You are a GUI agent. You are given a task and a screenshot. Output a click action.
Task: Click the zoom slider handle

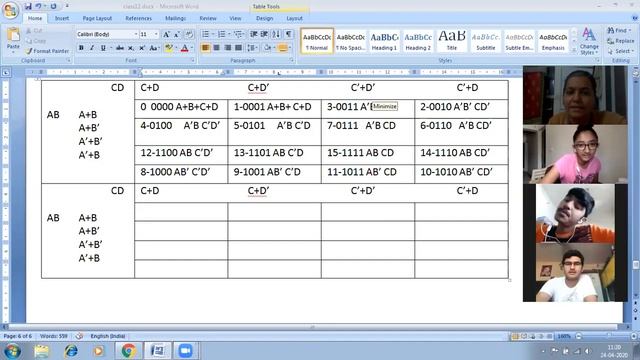(609, 336)
